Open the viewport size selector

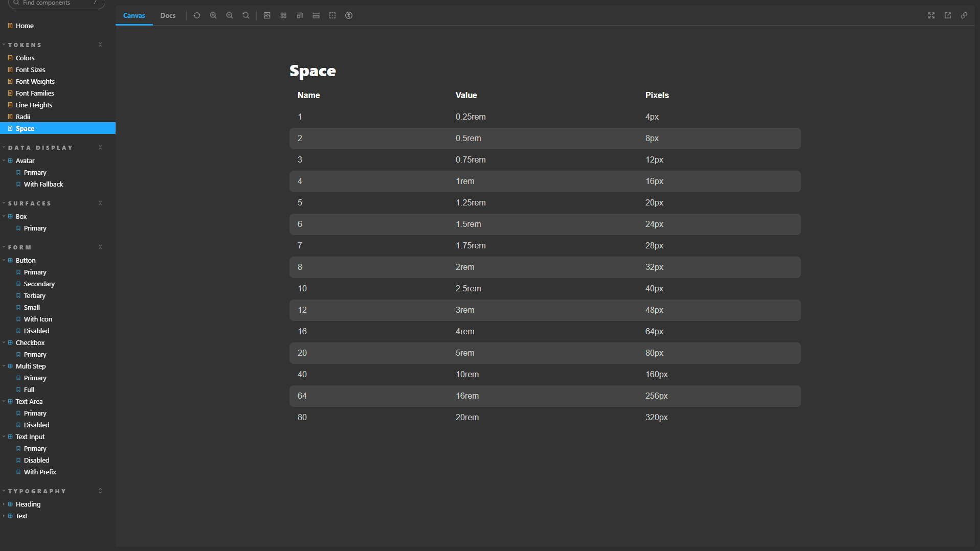point(300,15)
